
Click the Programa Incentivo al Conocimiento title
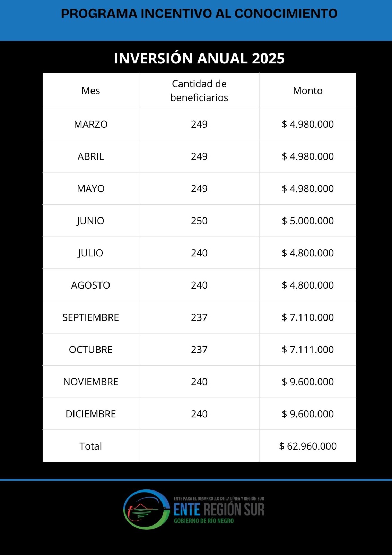tap(199, 14)
